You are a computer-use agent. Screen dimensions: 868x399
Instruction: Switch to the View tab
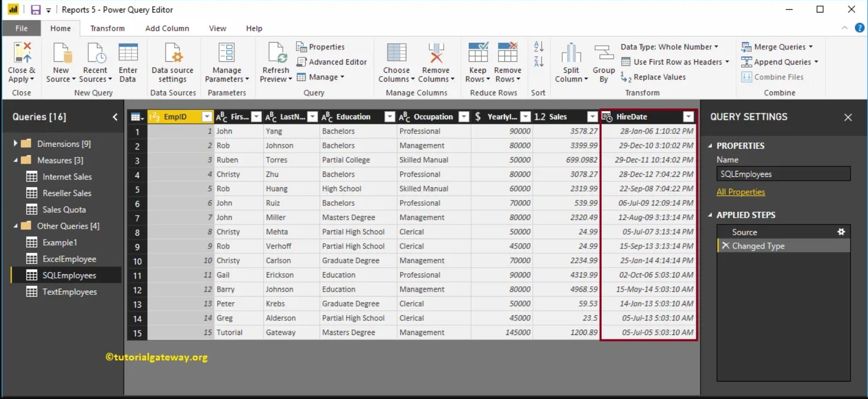coord(217,28)
